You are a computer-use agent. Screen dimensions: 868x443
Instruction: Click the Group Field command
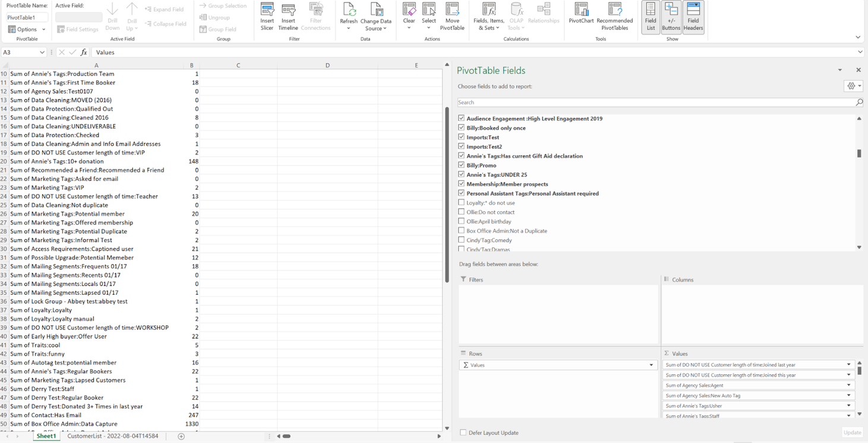coord(218,29)
